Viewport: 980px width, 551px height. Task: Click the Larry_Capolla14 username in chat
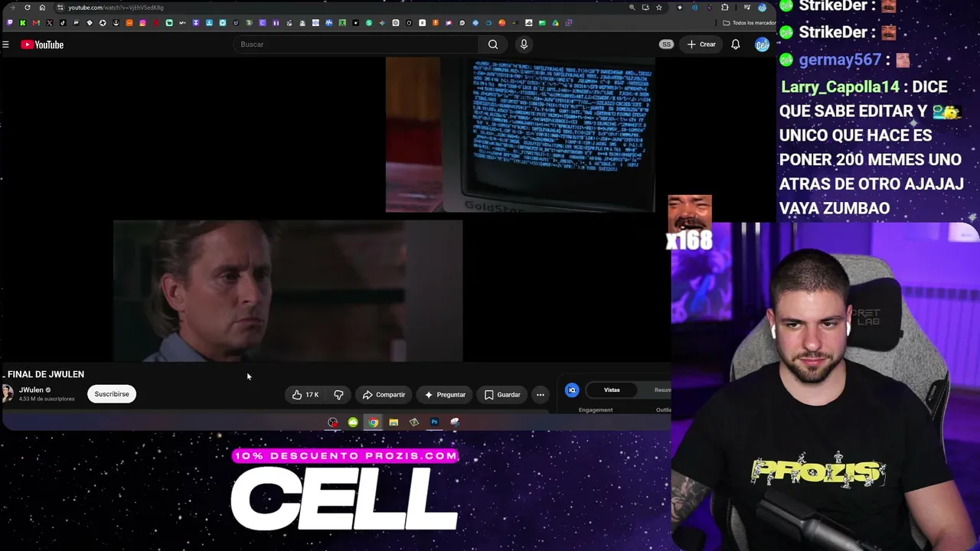point(841,87)
